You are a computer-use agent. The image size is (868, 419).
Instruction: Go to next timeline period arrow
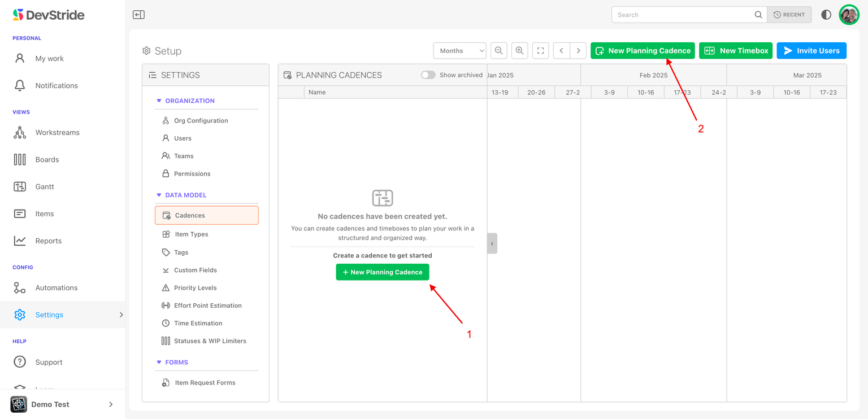(x=578, y=51)
